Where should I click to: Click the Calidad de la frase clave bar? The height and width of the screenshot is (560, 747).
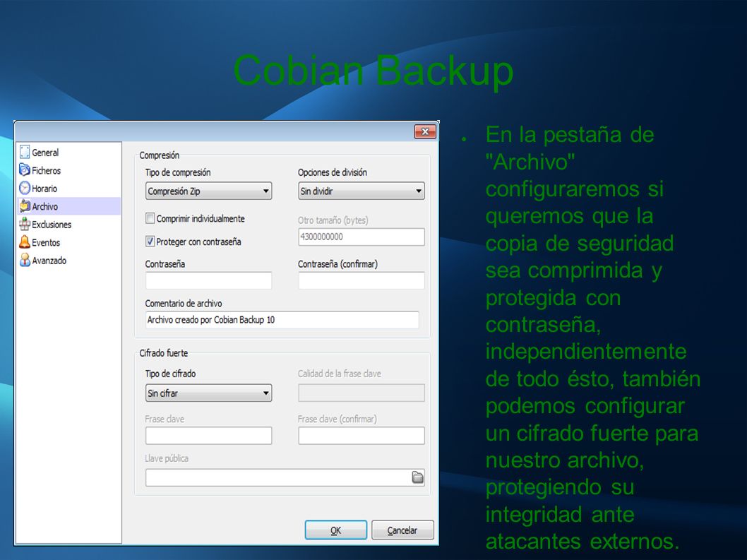click(x=361, y=393)
